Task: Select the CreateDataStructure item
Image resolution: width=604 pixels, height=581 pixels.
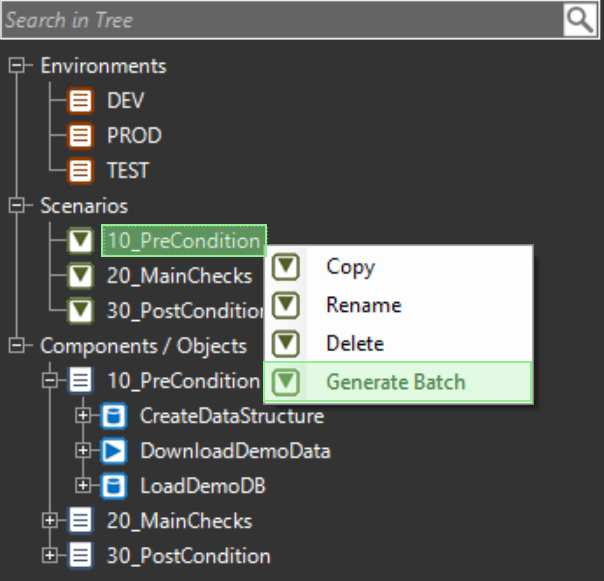Action: [232, 416]
